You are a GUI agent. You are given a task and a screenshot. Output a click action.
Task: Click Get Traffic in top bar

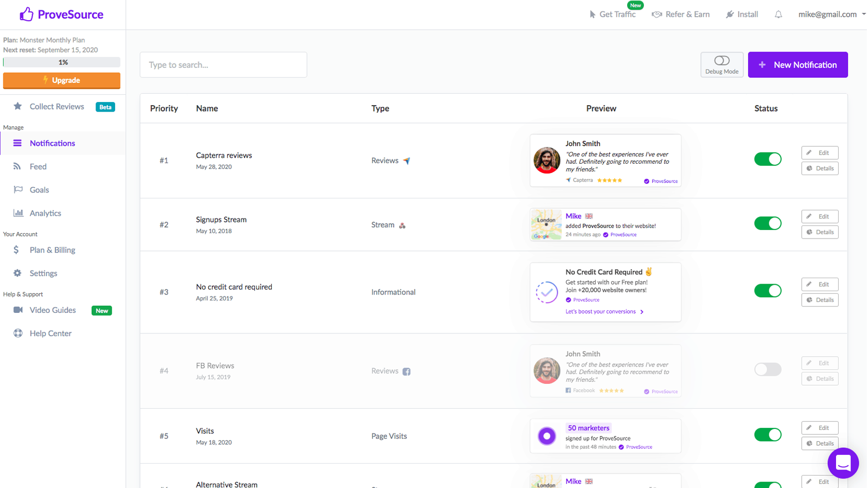pos(617,15)
